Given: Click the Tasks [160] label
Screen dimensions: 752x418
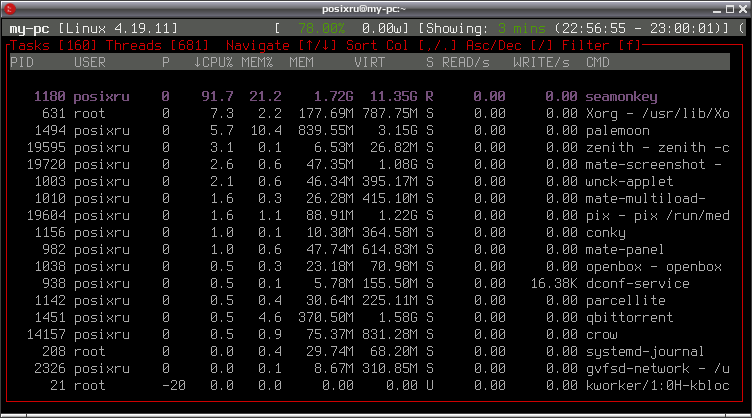Looking at the screenshot, I should coord(53,46).
